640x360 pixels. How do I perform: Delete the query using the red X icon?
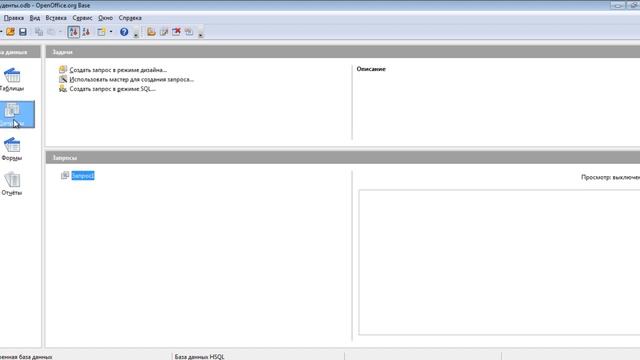(176, 32)
